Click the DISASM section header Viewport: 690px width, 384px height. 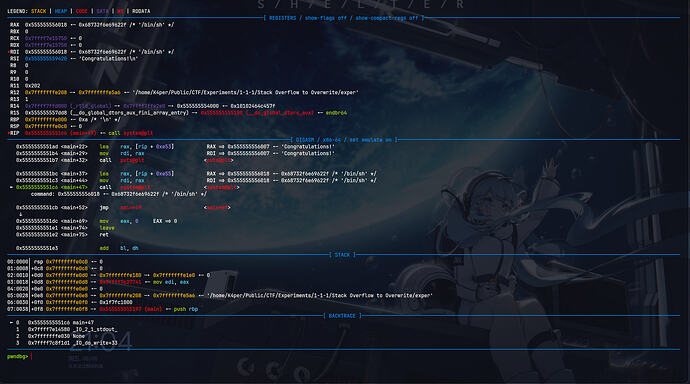(x=343, y=140)
